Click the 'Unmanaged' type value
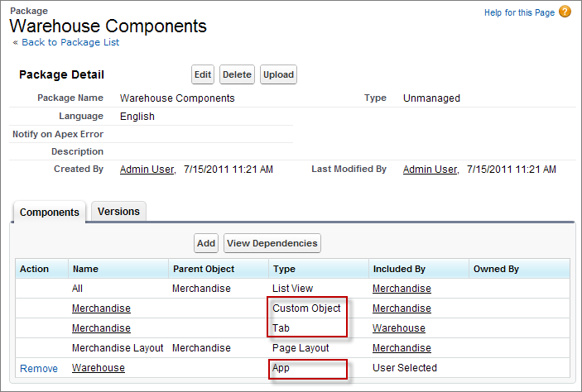 431,98
